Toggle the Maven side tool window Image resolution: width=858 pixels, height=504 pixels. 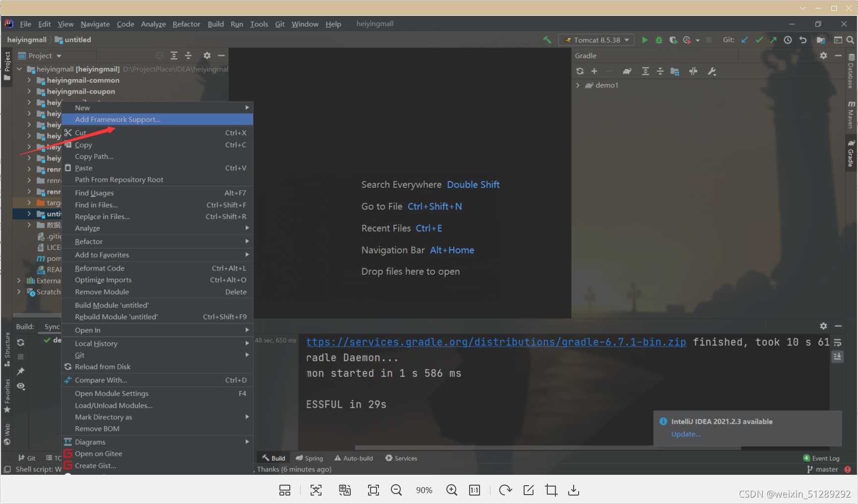coord(851,114)
